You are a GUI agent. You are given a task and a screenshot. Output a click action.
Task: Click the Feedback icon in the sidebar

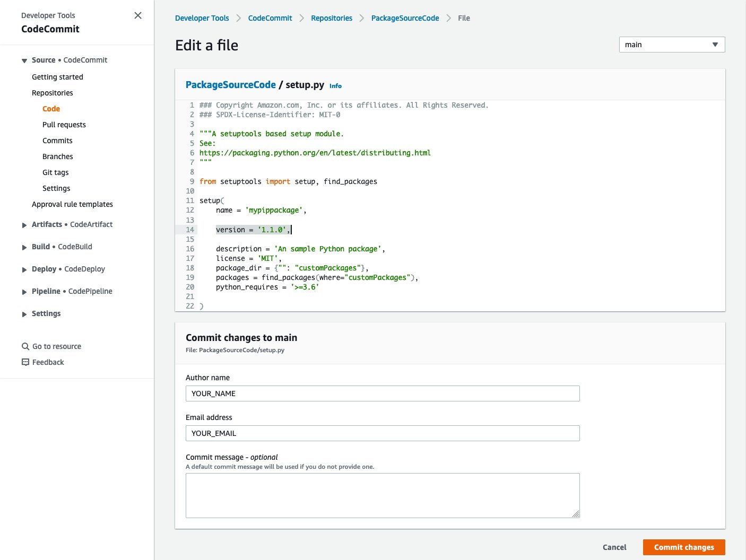pyautogui.click(x=25, y=362)
